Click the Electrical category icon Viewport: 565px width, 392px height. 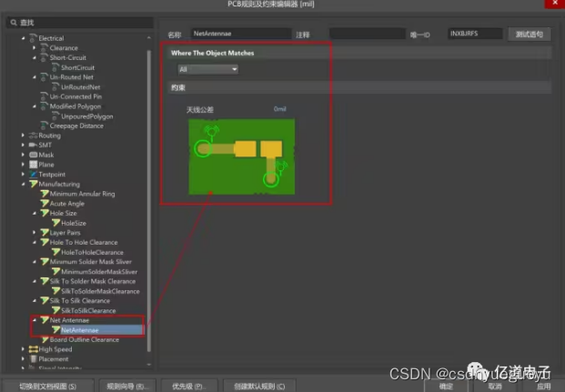[33, 38]
